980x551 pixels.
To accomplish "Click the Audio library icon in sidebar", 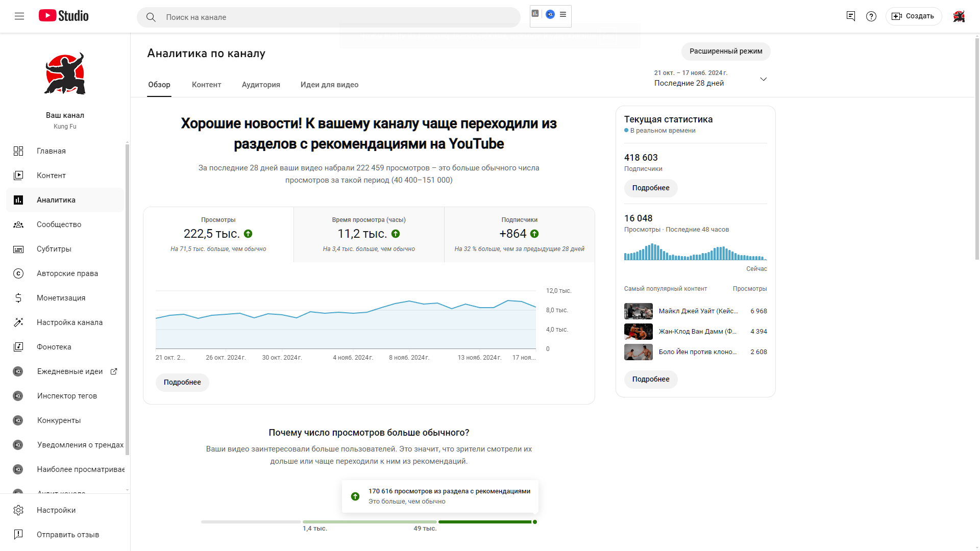I will pos(18,347).
